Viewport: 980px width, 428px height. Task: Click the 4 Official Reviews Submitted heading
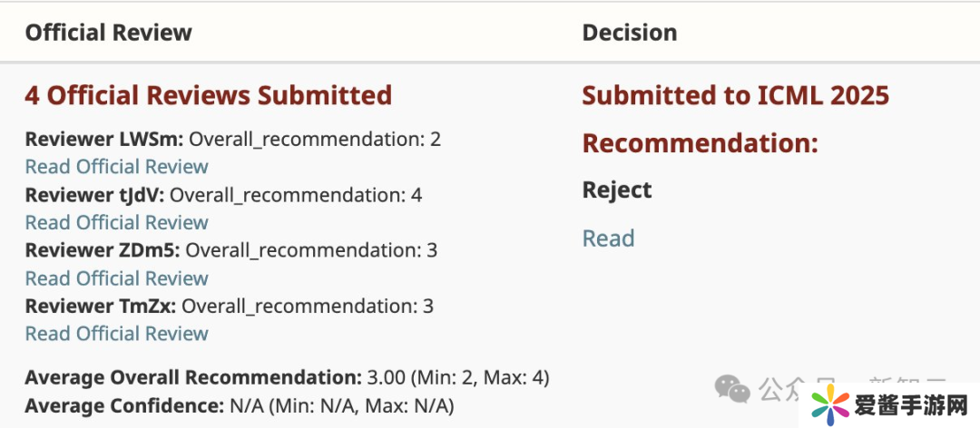[209, 95]
